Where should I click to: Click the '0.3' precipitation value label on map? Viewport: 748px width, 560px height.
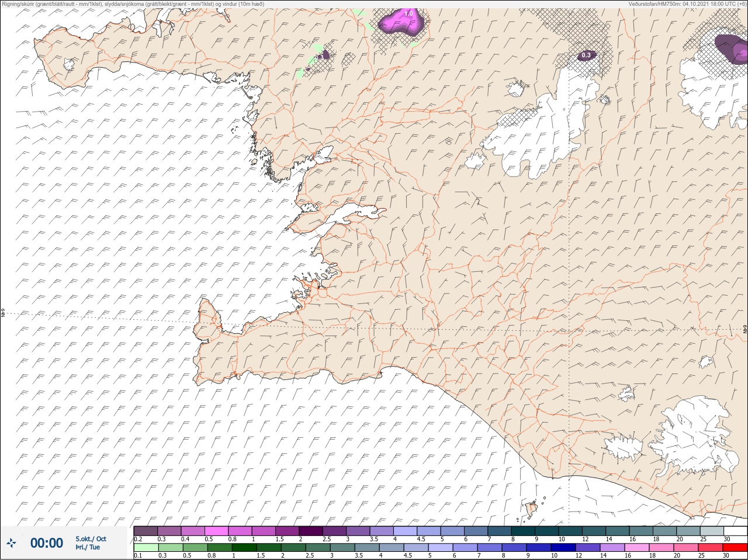[586, 56]
